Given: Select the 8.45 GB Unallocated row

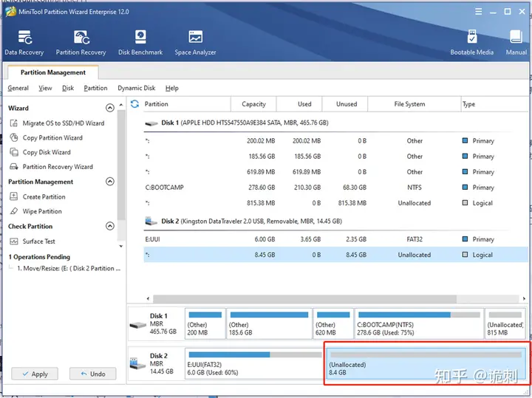Looking at the screenshot, I should click(x=335, y=255).
